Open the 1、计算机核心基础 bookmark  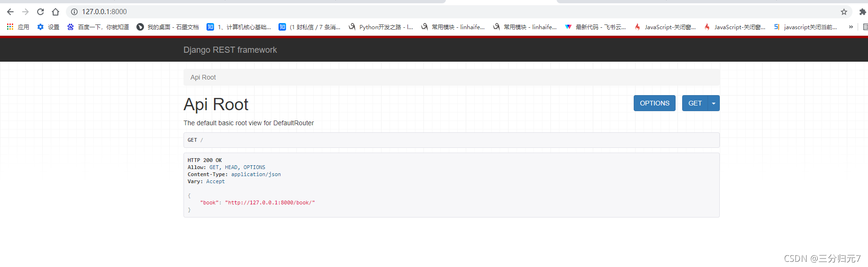239,27
